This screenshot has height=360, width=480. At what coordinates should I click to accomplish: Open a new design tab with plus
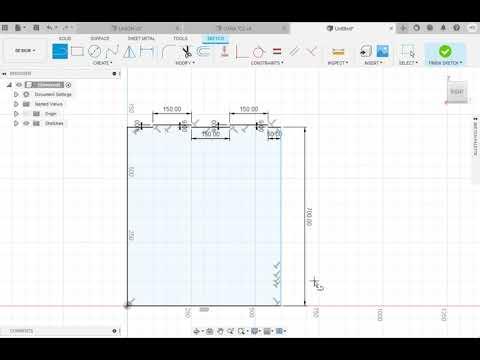pos(403,28)
